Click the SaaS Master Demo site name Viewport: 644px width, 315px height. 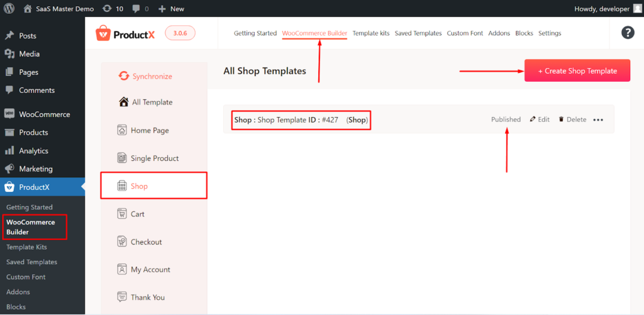pos(65,9)
